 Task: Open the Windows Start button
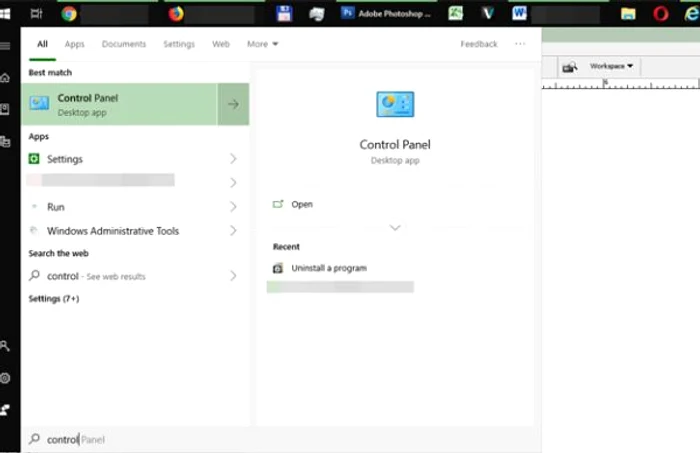click(4, 14)
